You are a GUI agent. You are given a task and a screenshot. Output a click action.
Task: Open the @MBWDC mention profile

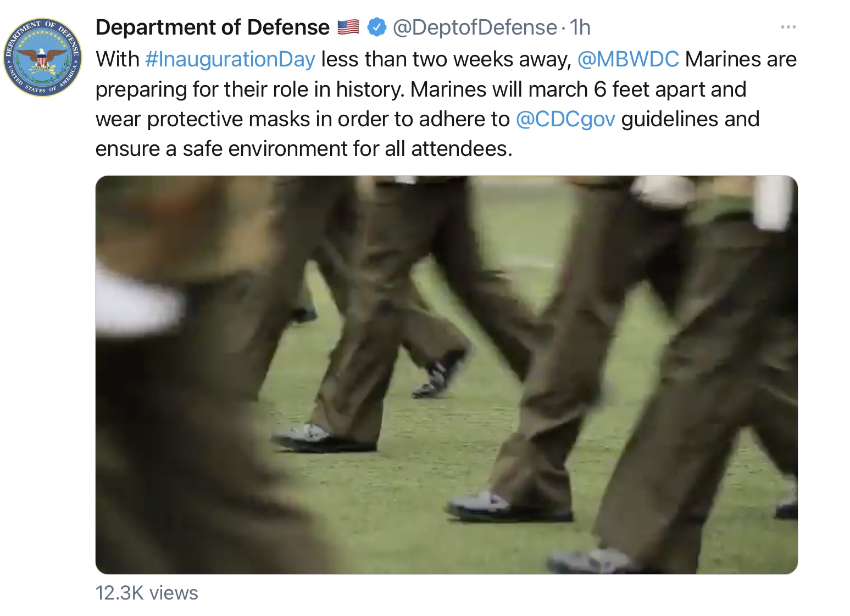coord(628,59)
